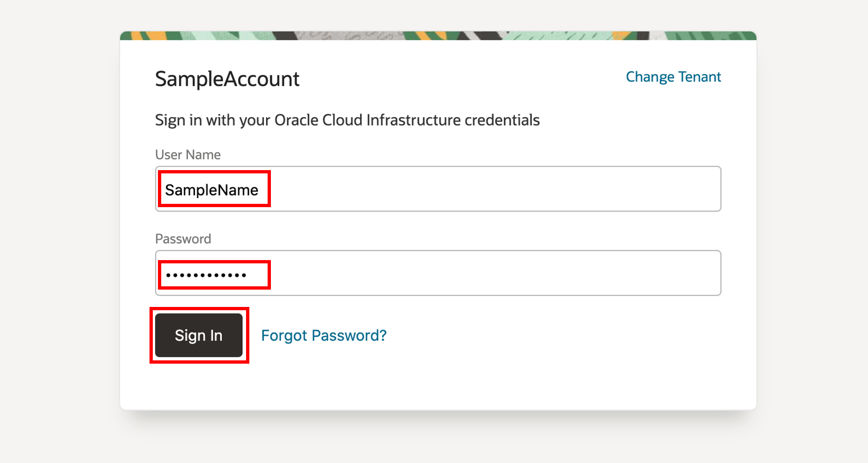Image resolution: width=868 pixels, height=463 pixels.
Task: Click "Sign in with your" instruction text
Action: (x=212, y=120)
